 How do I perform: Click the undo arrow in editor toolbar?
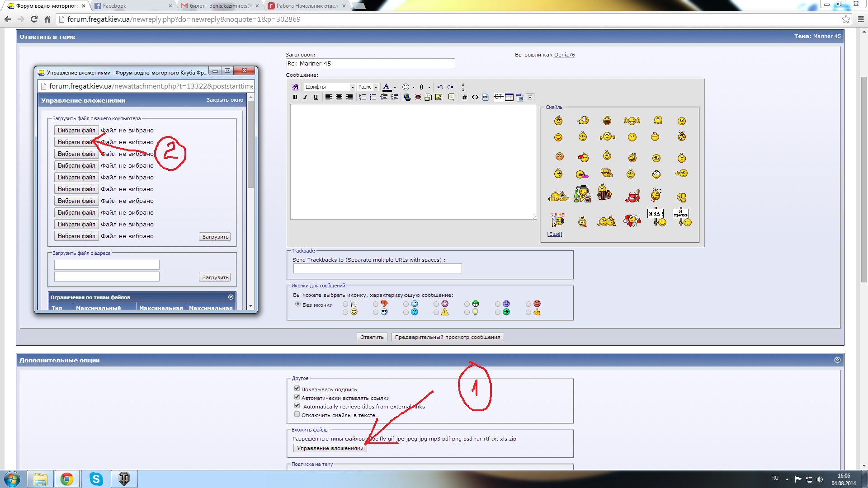[x=440, y=87]
